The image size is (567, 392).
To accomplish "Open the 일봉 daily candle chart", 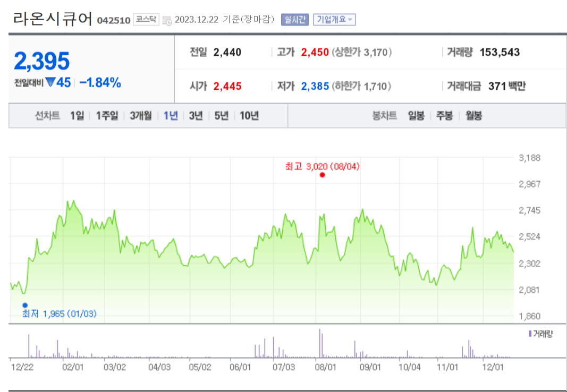I will point(416,116).
